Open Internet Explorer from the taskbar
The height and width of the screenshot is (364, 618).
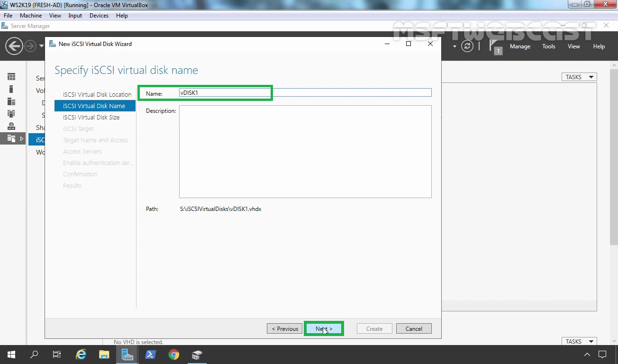pyautogui.click(x=81, y=354)
